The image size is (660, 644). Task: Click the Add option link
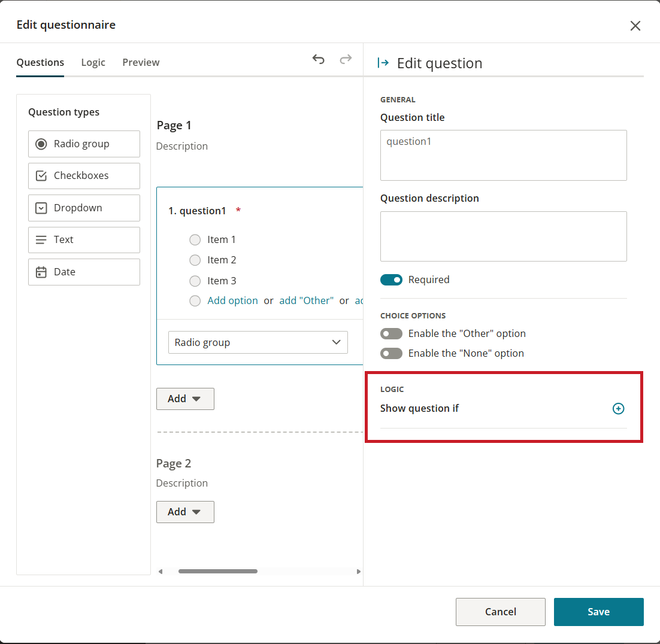[x=232, y=300]
